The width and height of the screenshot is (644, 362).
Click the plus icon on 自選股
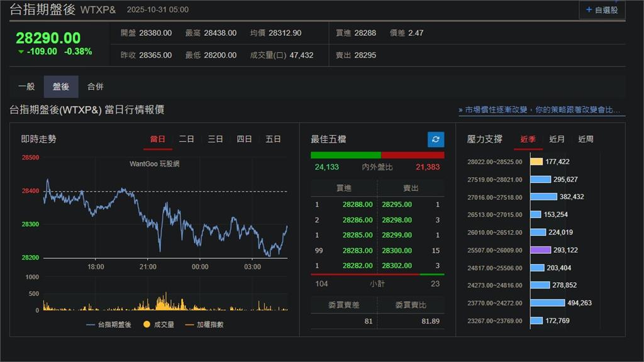(589, 9)
